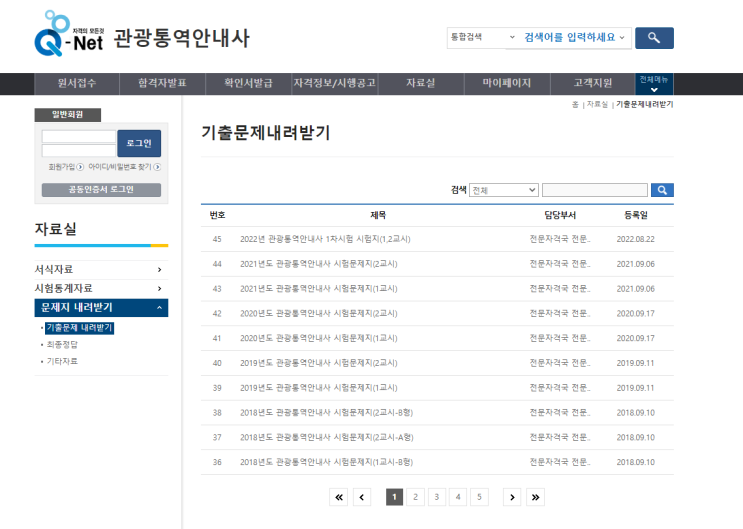The height and width of the screenshot is (529, 743).
Task: Click the table search magnifier button
Action: tap(662, 190)
